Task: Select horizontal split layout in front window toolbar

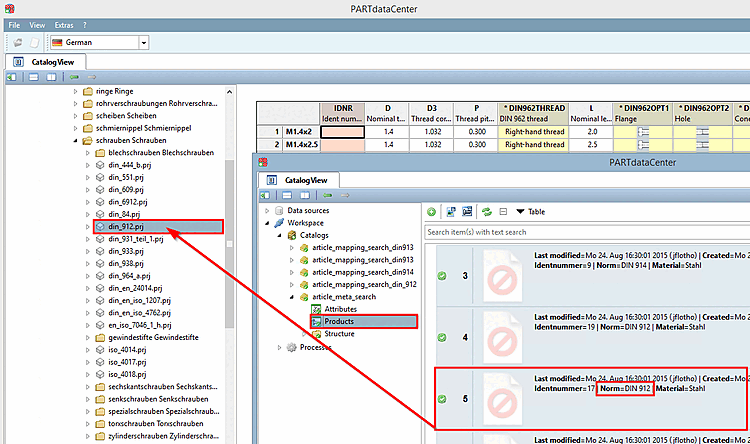Action: (x=287, y=195)
